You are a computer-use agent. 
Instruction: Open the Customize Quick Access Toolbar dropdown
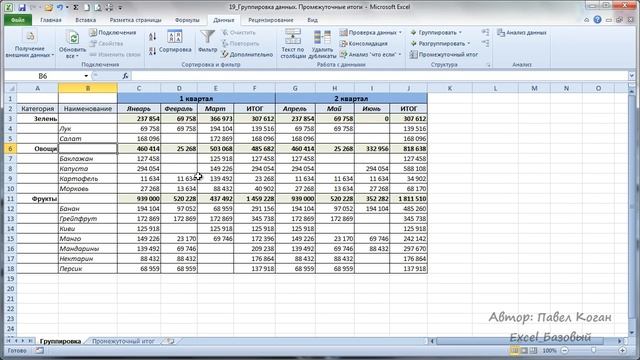coord(120,7)
